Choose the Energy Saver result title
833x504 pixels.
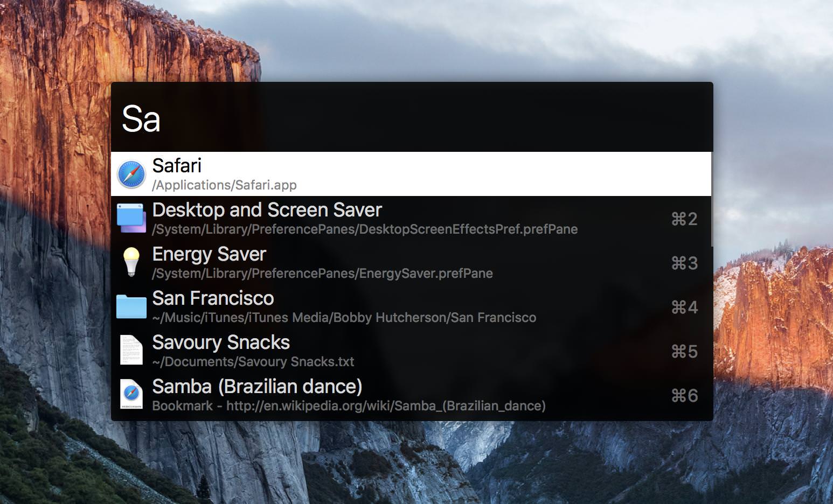[x=209, y=254]
